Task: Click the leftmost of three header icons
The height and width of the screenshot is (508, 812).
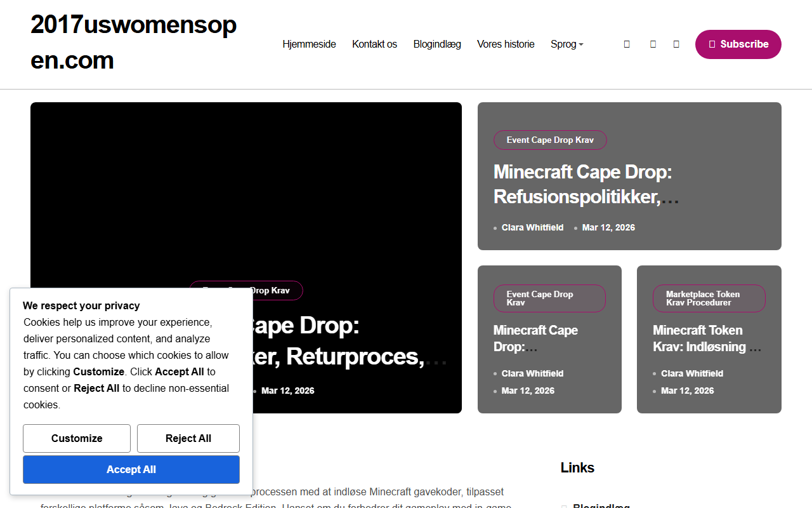Action: (627, 44)
